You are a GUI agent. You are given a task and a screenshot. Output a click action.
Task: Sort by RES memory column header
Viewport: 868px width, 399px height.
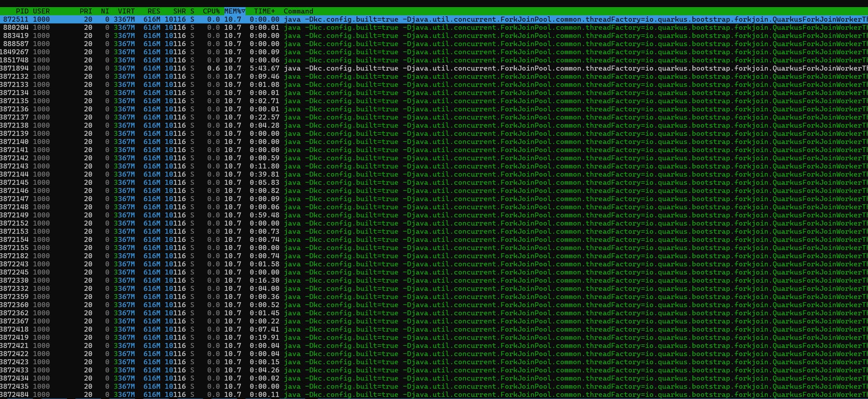click(154, 11)
